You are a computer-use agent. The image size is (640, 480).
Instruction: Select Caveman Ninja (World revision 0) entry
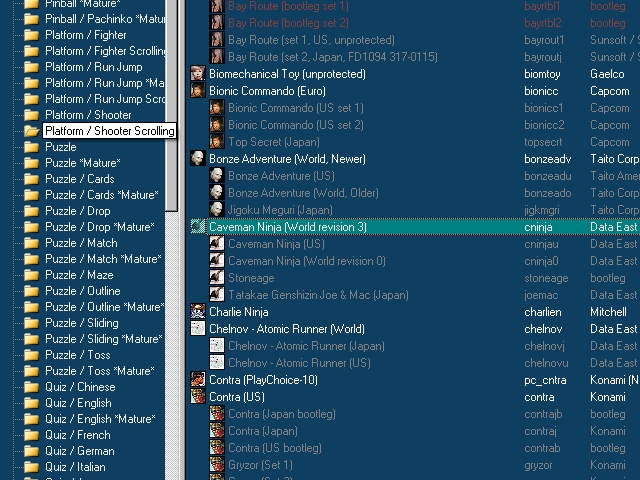tap(307, 261)
